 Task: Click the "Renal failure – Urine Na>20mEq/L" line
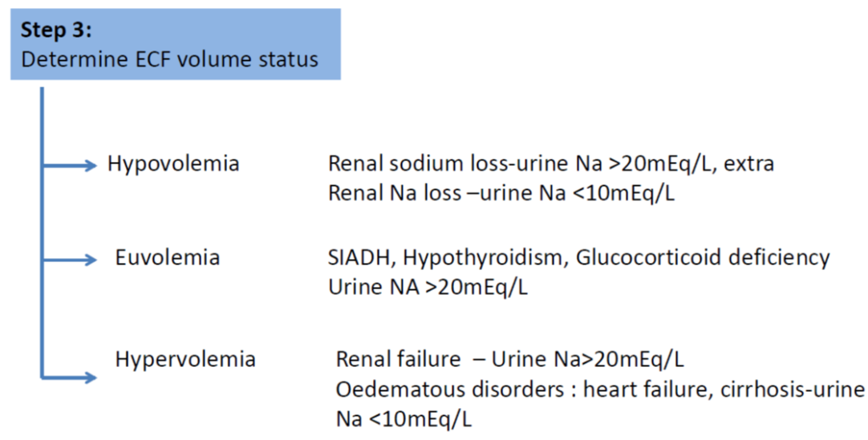510,359
